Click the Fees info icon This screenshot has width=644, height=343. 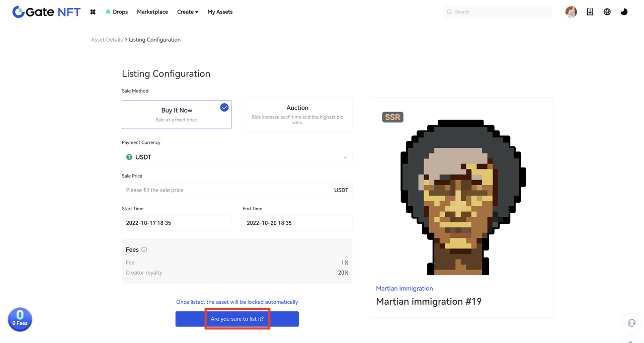coord(144,249)
